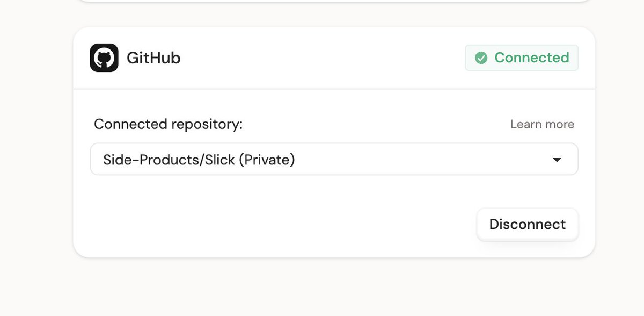Click the word "Connected" in the green badge

532,58
